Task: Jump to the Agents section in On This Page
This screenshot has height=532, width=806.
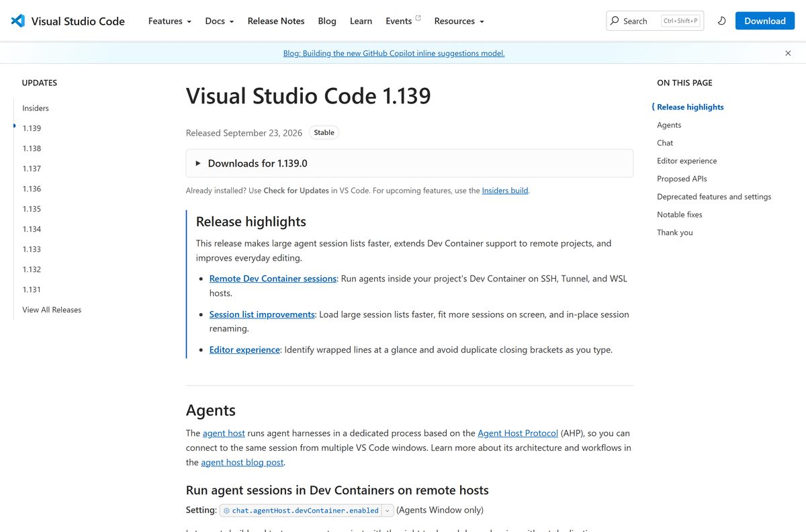Action: [669, 125]
